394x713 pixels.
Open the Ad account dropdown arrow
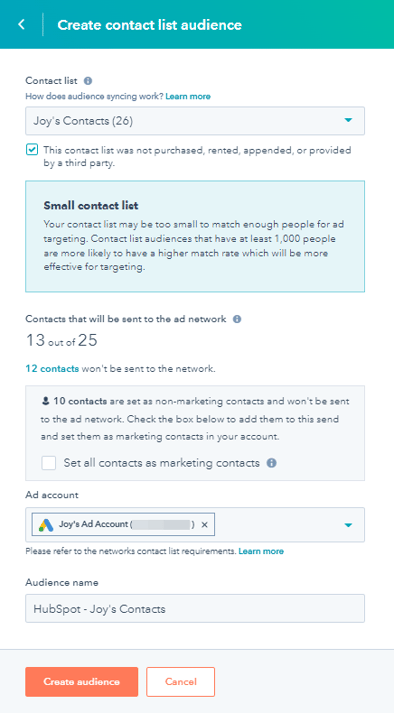(348, 525)
